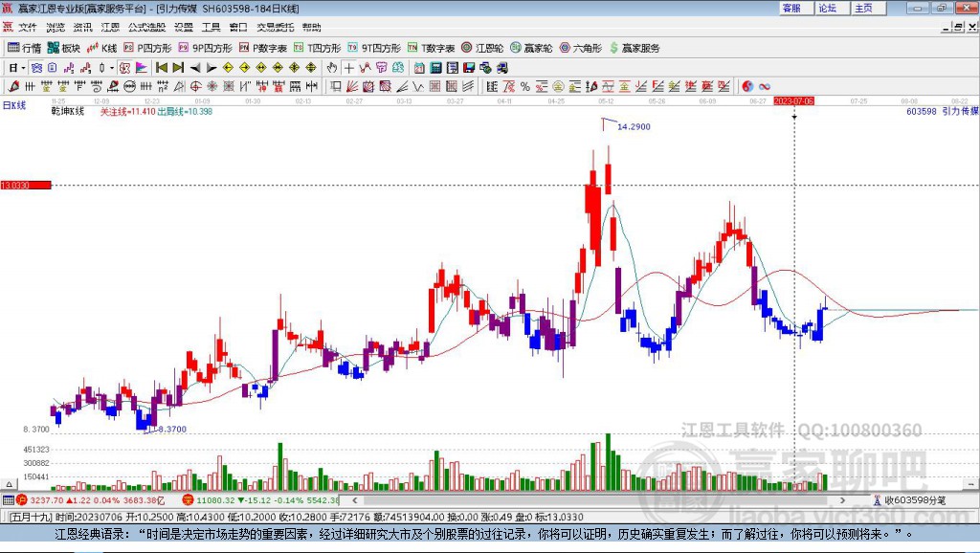Viewport: 980px width, 553px height.
Task: Click the blue infinity symbol icon
Action: click(x=765, y=86)
